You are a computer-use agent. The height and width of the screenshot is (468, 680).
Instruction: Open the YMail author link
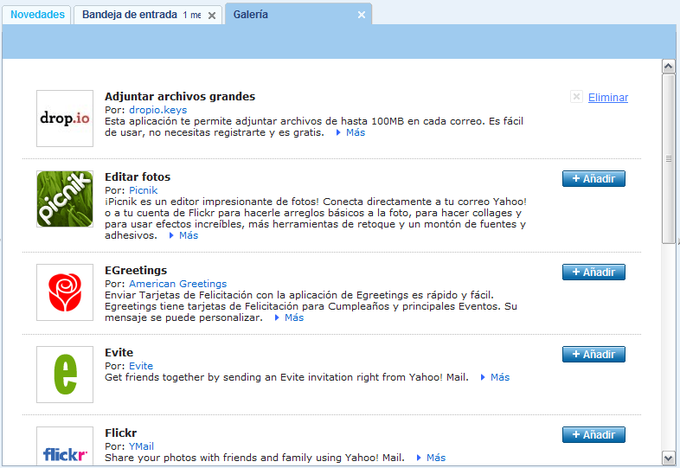tap(141, 446)
